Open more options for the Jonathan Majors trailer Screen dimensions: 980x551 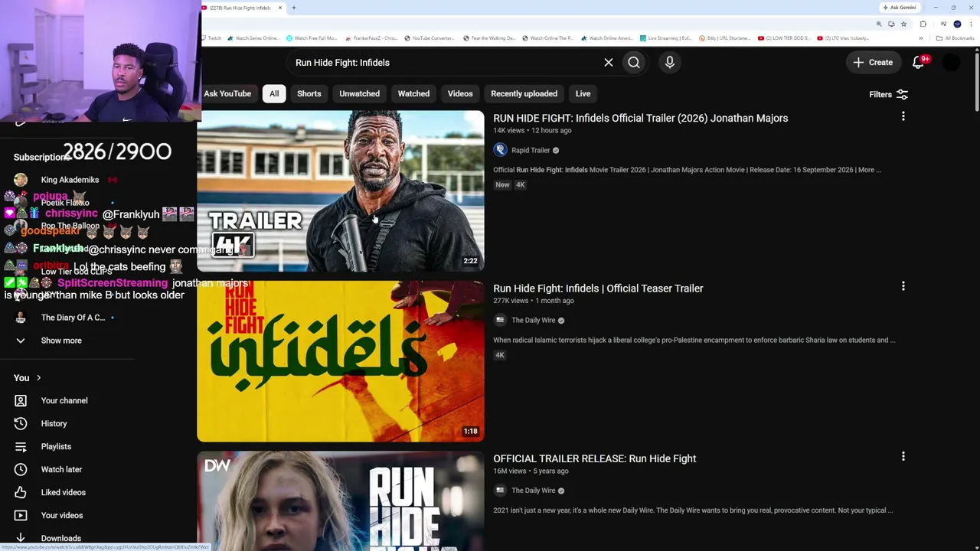[x=903, y=116]
